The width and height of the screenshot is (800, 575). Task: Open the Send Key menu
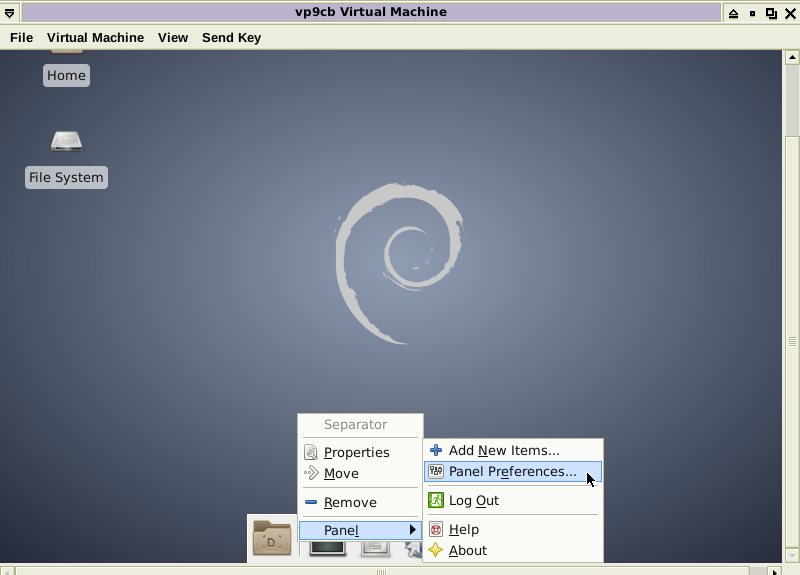point(231,38)
